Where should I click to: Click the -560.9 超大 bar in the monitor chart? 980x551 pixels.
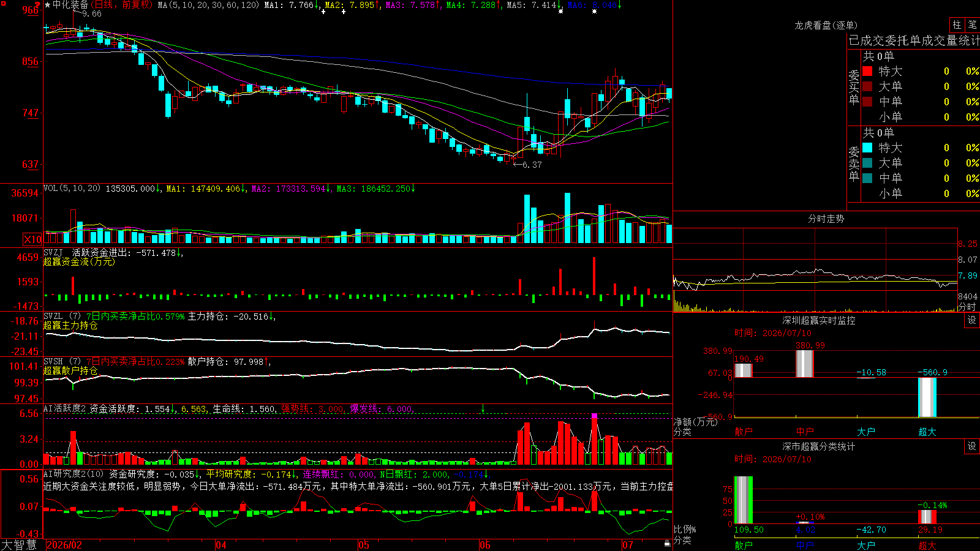coord(927,397)
